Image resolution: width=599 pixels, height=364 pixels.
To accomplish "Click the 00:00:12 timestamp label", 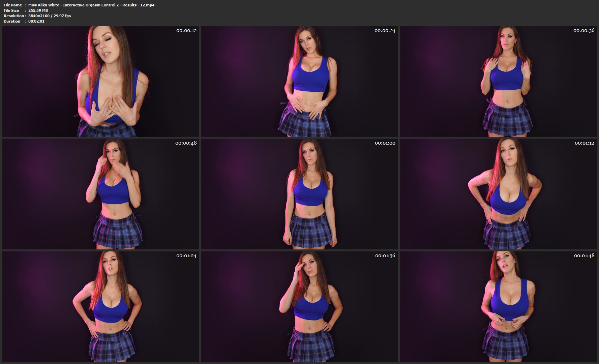I will (186, 31).
